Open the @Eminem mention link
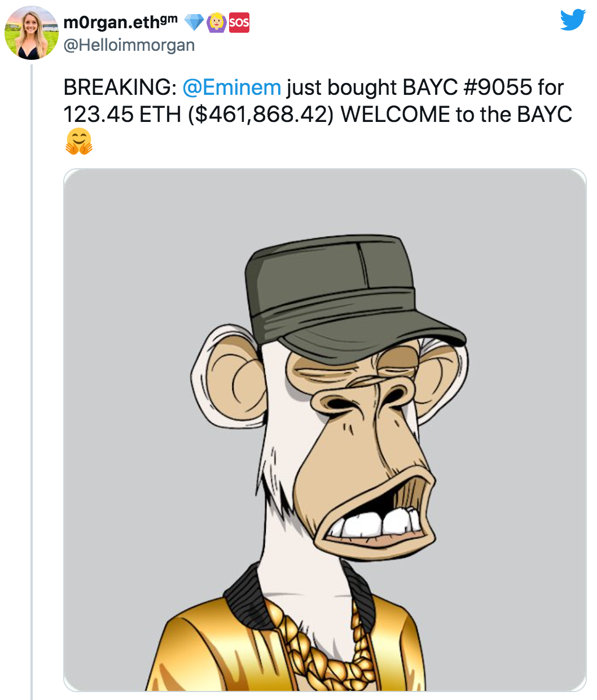Screen dimensions: 597x700 point(231,88)
